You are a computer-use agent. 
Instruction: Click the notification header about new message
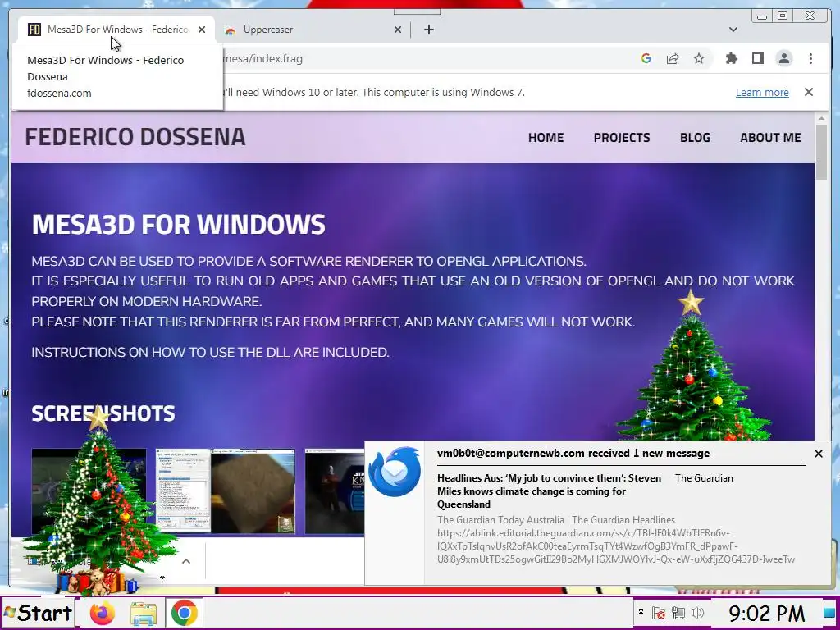pos(573,453)
